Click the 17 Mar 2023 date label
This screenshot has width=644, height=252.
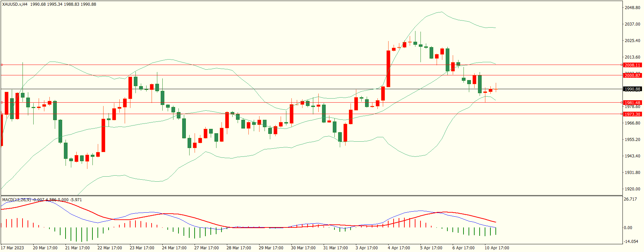[12, 248]
